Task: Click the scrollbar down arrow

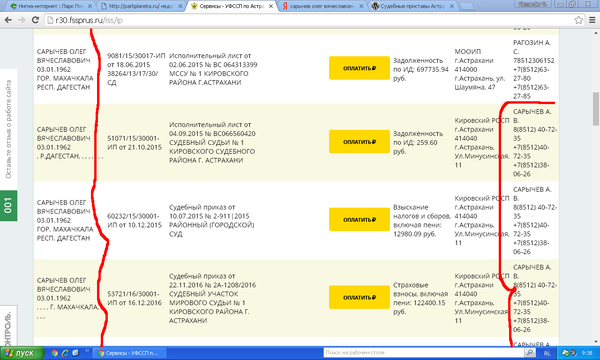Action: pos(596,342)
